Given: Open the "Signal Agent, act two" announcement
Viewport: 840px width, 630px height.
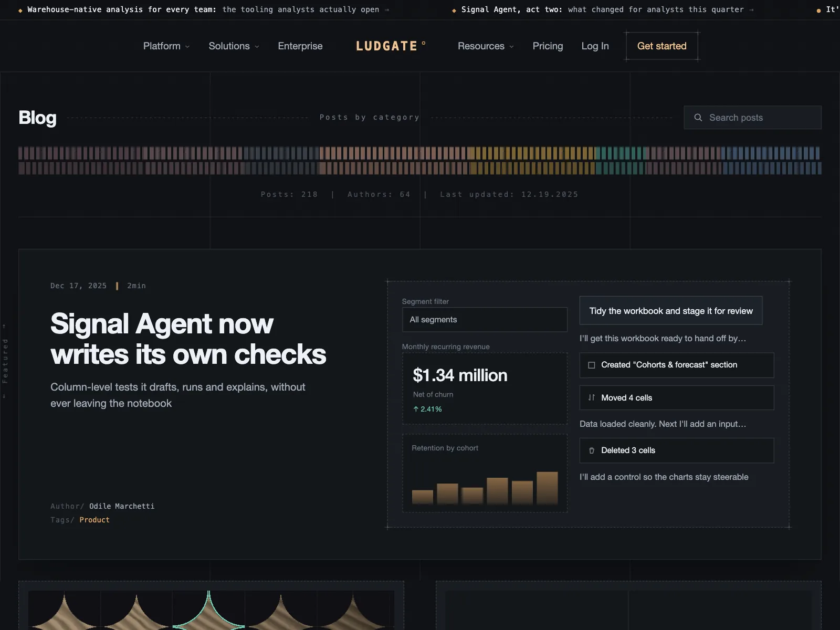Looking at the screenshot, I should point(603,9).
